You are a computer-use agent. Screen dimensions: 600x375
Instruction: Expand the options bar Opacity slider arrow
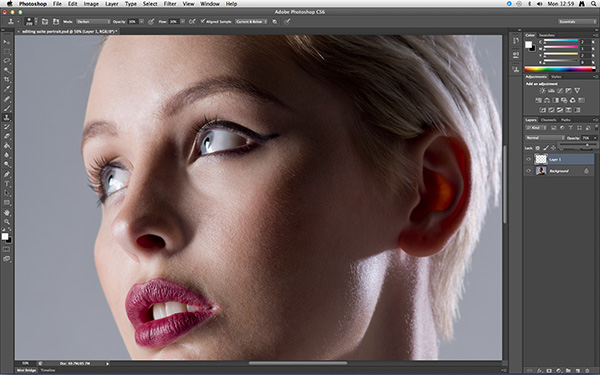pos(141,22)
